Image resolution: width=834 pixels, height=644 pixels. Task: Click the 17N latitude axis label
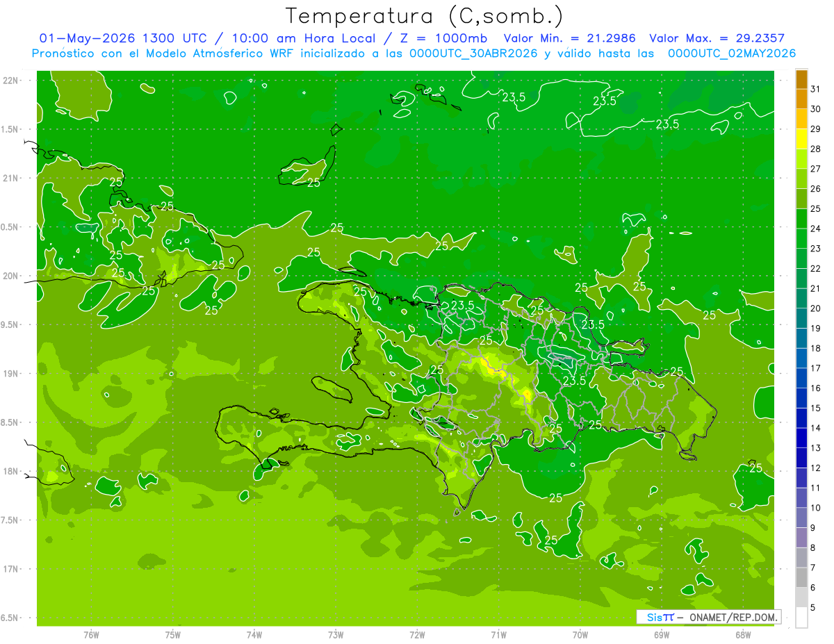tap(11, 569)
